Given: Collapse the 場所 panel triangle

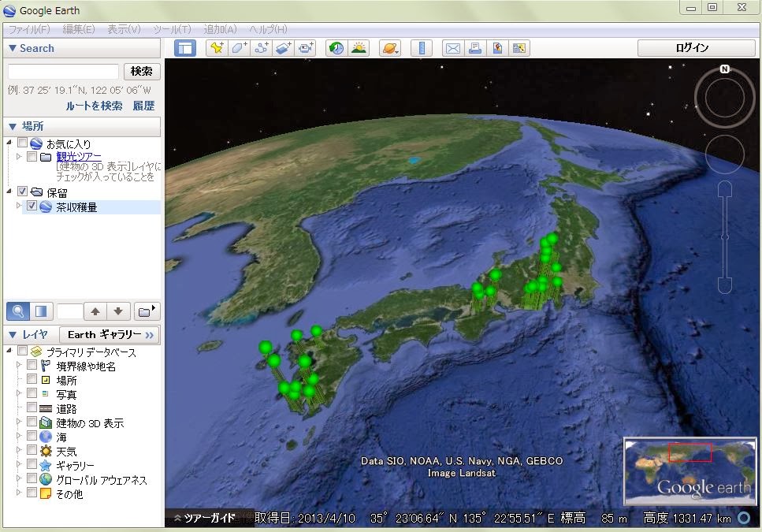Looking at the screenshot, I should (13, 126).
